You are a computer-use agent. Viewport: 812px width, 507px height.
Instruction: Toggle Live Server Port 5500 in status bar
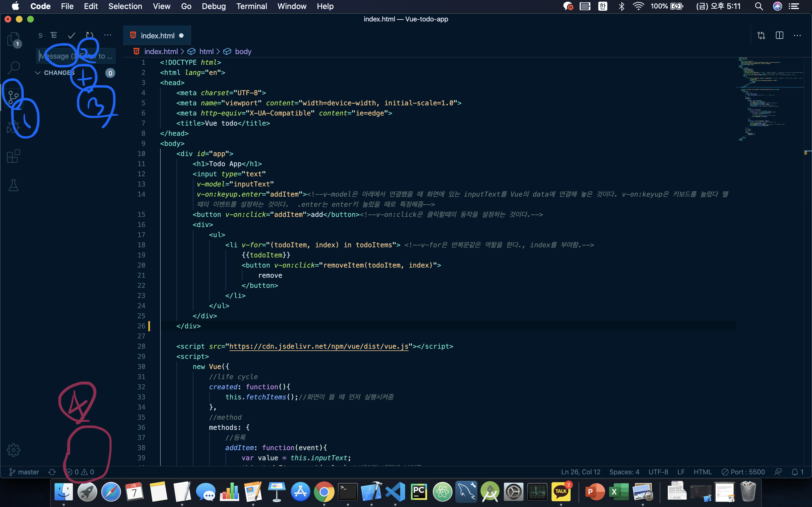click(743, 472)
